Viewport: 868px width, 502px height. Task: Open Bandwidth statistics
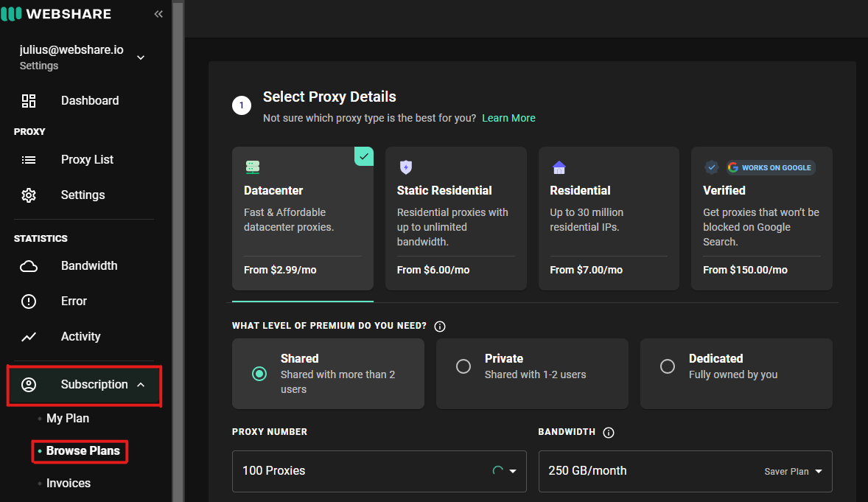89,266
